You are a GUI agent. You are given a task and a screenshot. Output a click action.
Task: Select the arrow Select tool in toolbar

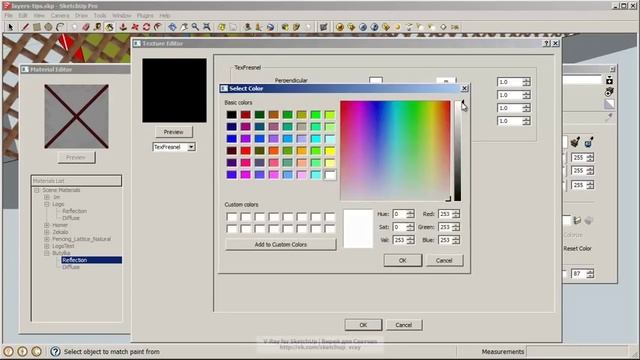pyautogui.click(x=11, y=27)
